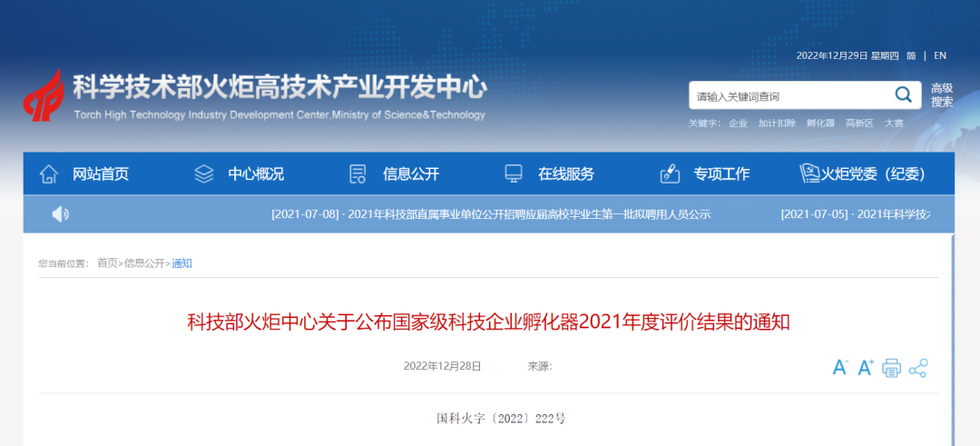
Task: Open the 中心概况 menu
Action: pyautogui.click(x=256, y=173)
